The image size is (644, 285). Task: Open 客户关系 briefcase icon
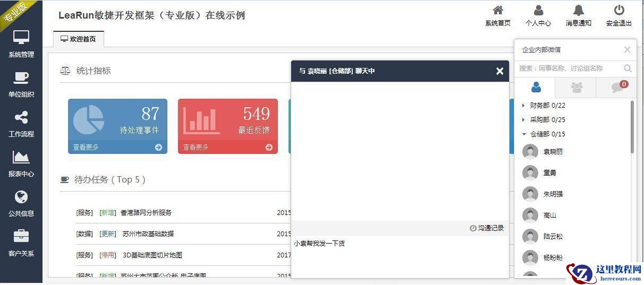pyautogui.click(x=21, y=236)
